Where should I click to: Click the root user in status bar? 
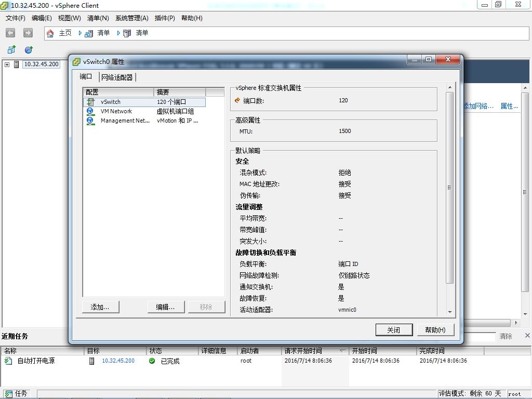[514, 394]
